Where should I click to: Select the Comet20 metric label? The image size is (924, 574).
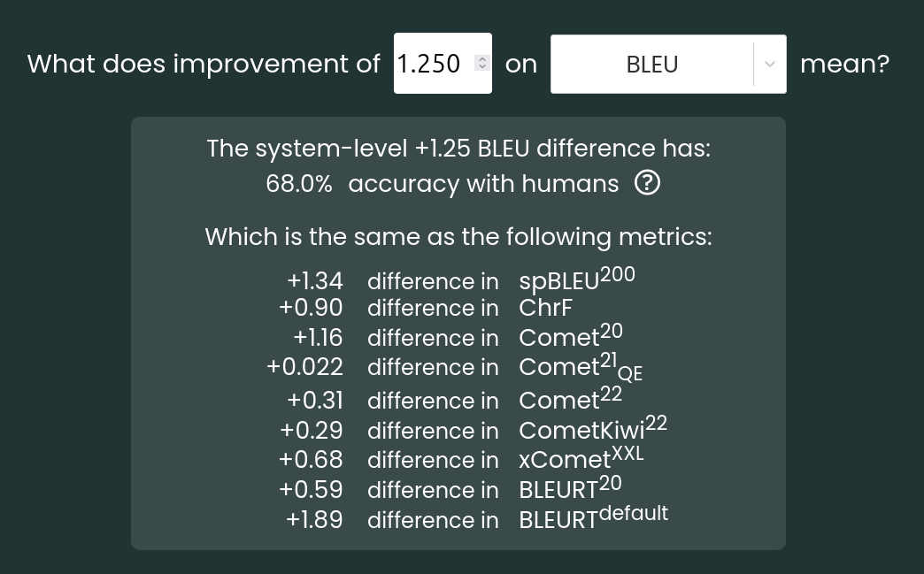point(571,336)
